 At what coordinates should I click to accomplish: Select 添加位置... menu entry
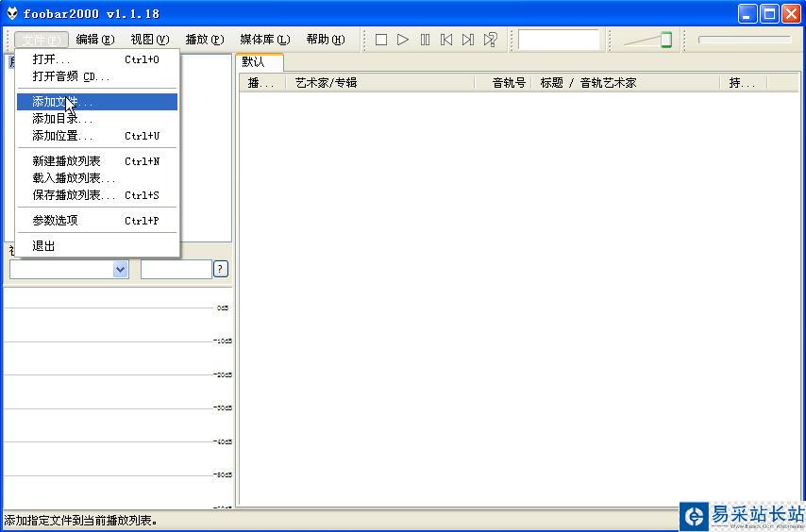(x=97, y=136)
